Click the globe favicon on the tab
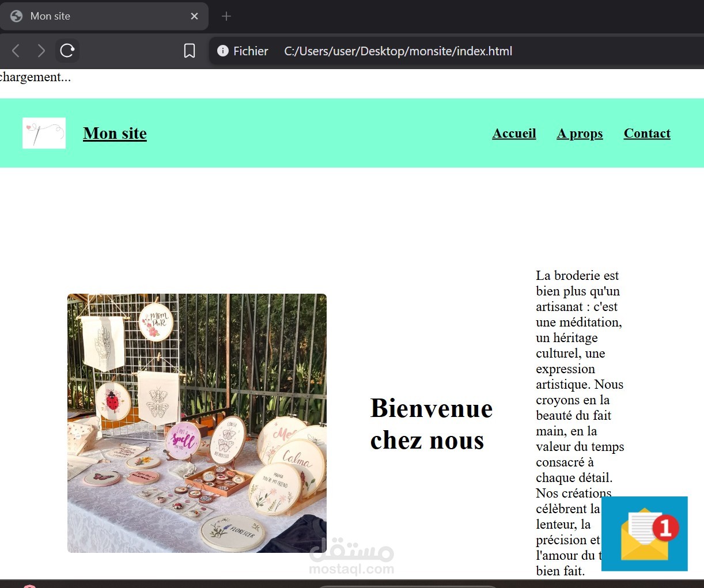The height and width of the screenshot is (588, 704). tap(17, 16)
